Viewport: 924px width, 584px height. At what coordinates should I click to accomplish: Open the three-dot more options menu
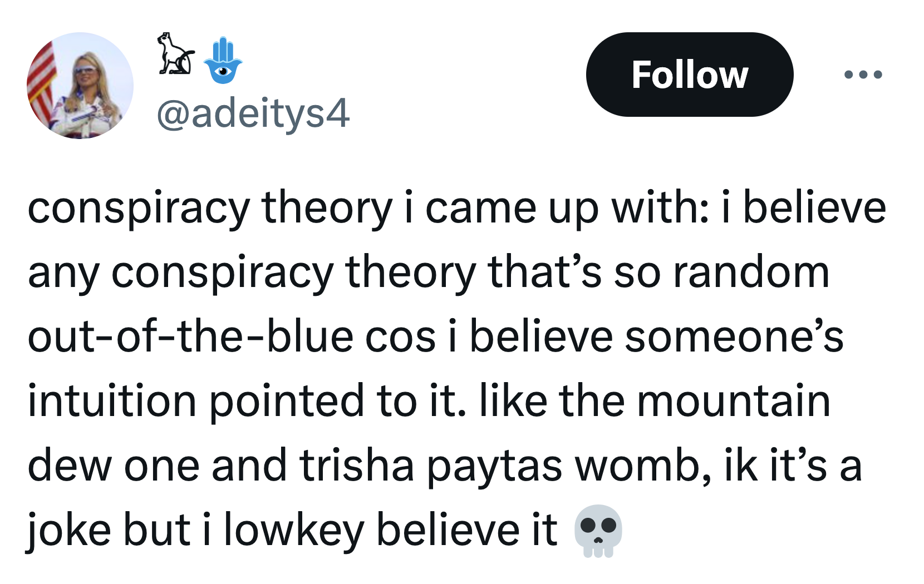[x=863, y=75]
